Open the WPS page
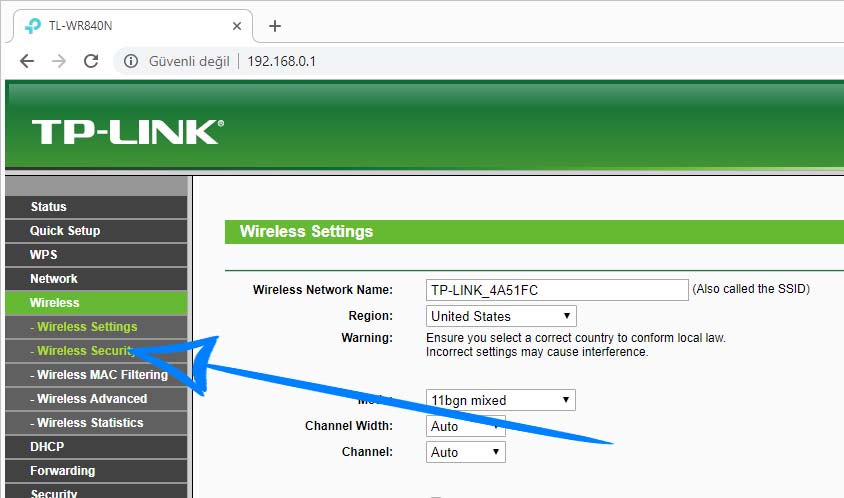844x498 pixels. pyautogui.click(x=44, y=255)
